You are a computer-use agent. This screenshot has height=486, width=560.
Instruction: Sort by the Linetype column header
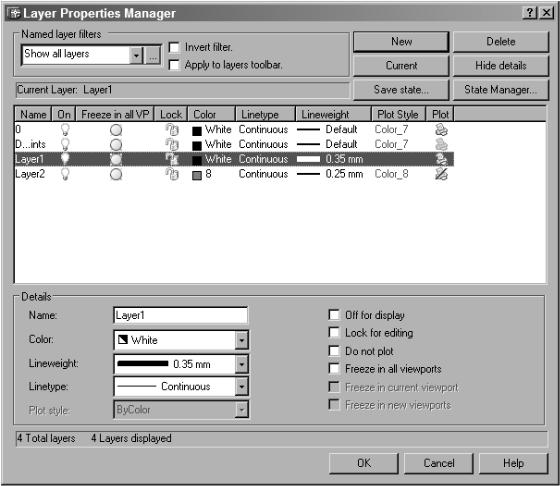(x=265, y=114)
